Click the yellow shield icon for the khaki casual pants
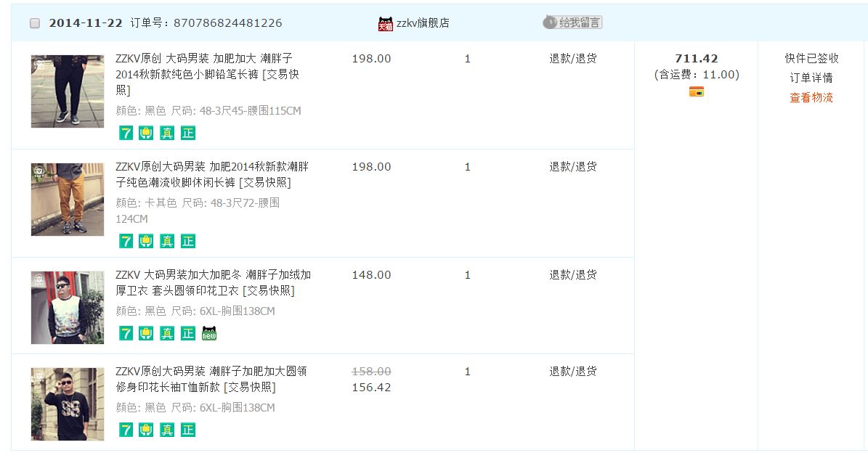Screen dimensions: 868x458 (x=146, y=241)
